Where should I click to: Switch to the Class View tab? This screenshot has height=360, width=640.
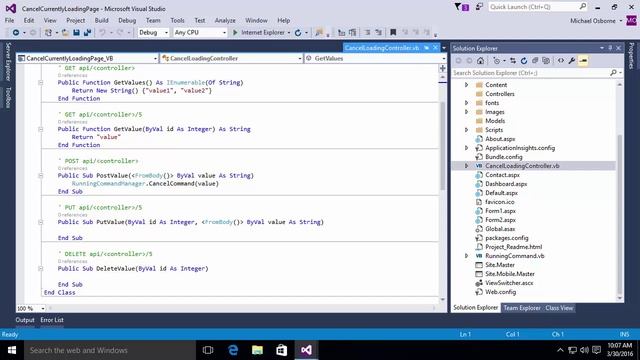point(559,308)
